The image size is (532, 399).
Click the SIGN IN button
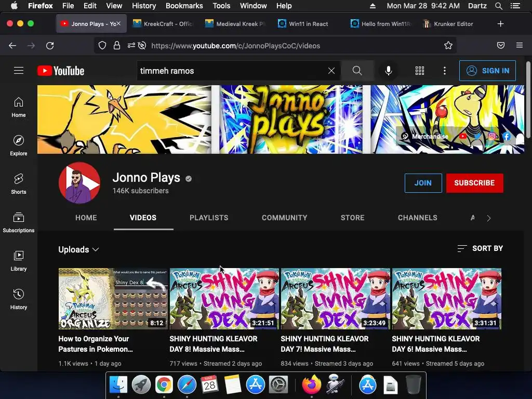pyautogui.click(x=487, y=71)
